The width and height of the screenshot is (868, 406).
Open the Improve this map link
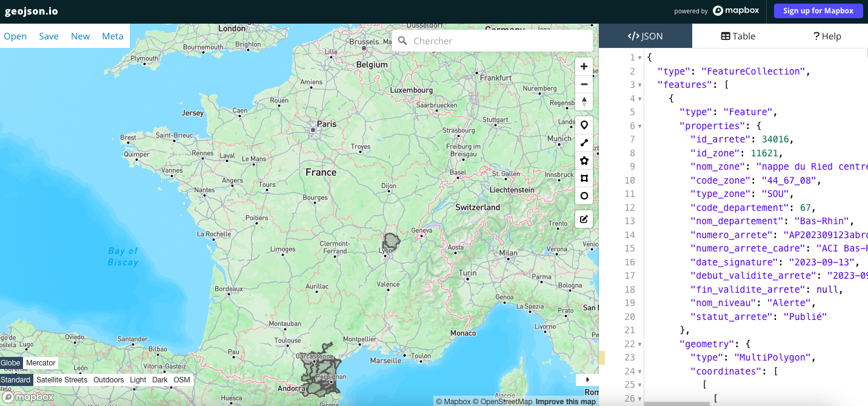pyautogui.click(x=565, y=402)
